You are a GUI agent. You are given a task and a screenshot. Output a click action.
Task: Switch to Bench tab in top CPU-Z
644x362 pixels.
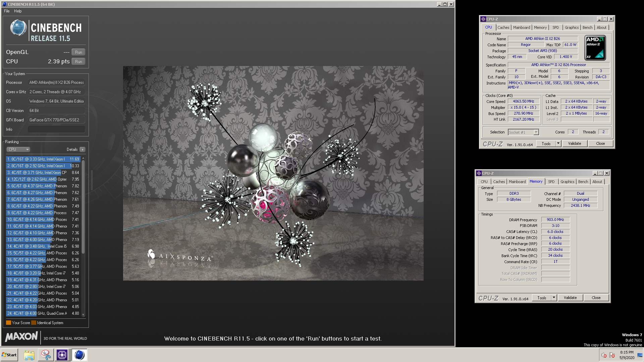587,27
